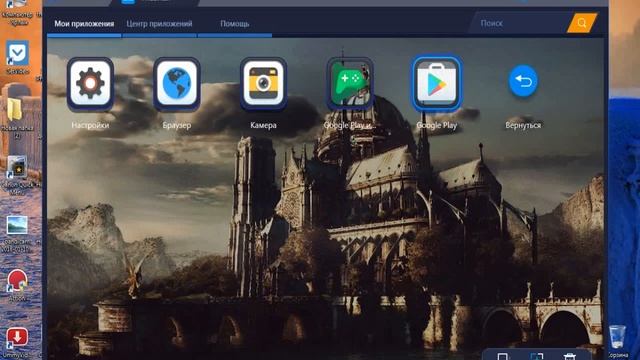Select the landscape image file on desktop

click(17, 233)
